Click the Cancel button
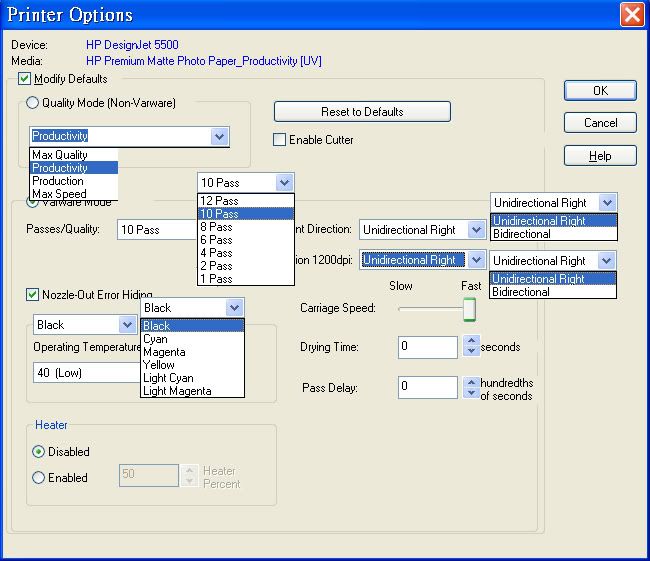 pos(599,123)
